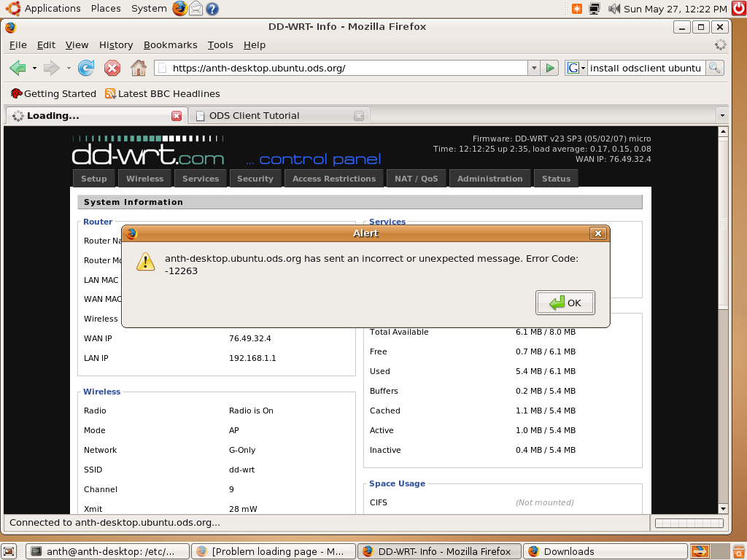Stop loading the page
This screenshot has width=747, height=560.
click(x=112, y=68)
